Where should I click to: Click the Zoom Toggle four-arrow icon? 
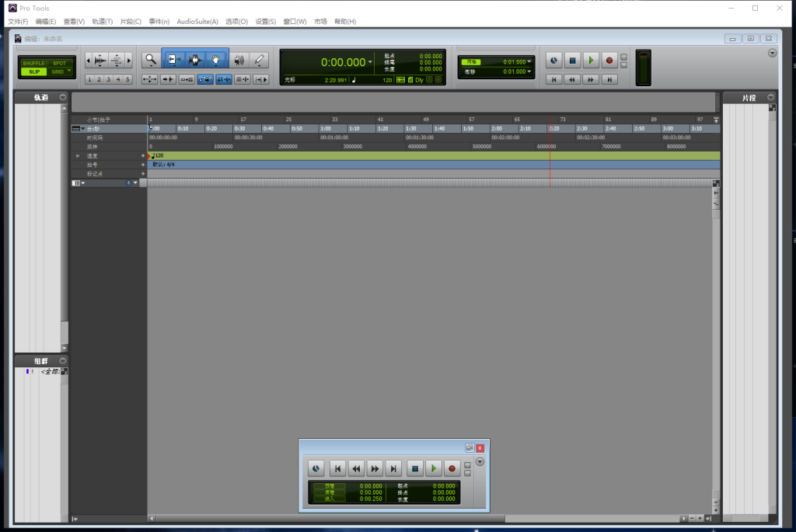[x=149, y=79]
